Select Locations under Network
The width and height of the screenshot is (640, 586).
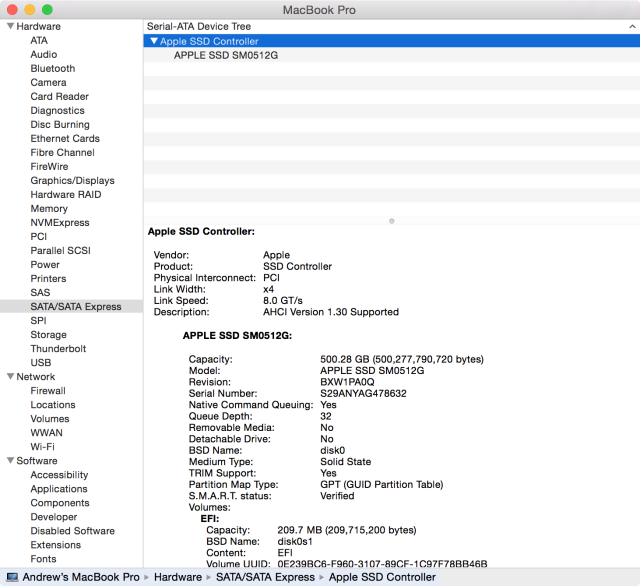[53, 404]
